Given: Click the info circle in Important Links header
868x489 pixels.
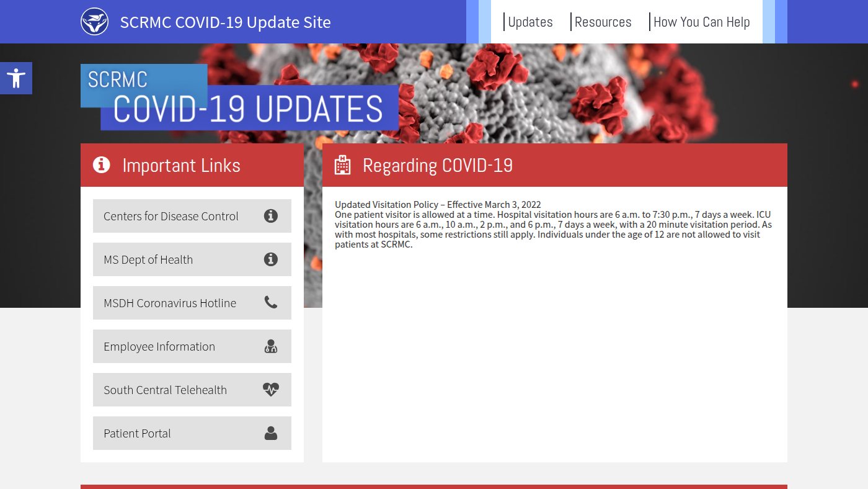Looking at the screenshot, I should point(102,165).
